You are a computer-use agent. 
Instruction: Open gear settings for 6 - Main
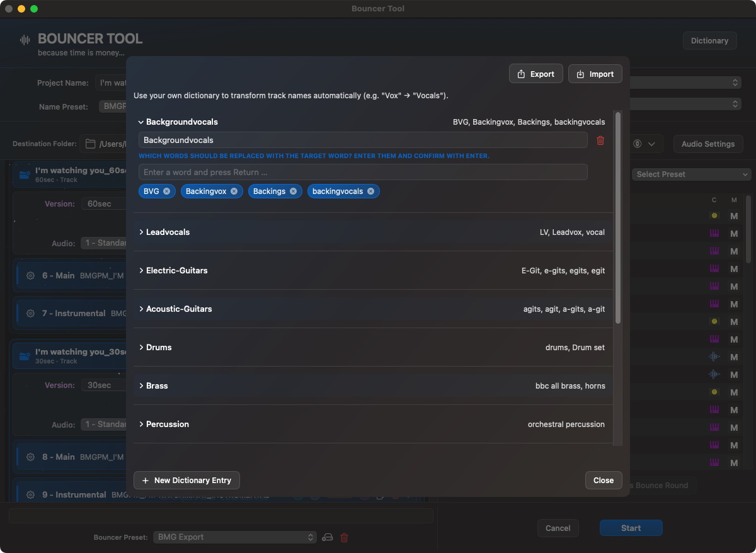(30, 276)
